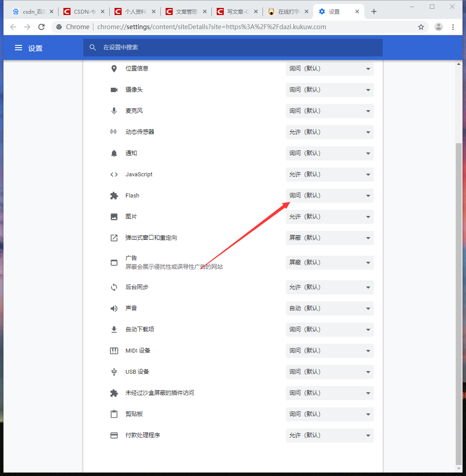Bookmark this page with the star icon

[x=421, y=27]
